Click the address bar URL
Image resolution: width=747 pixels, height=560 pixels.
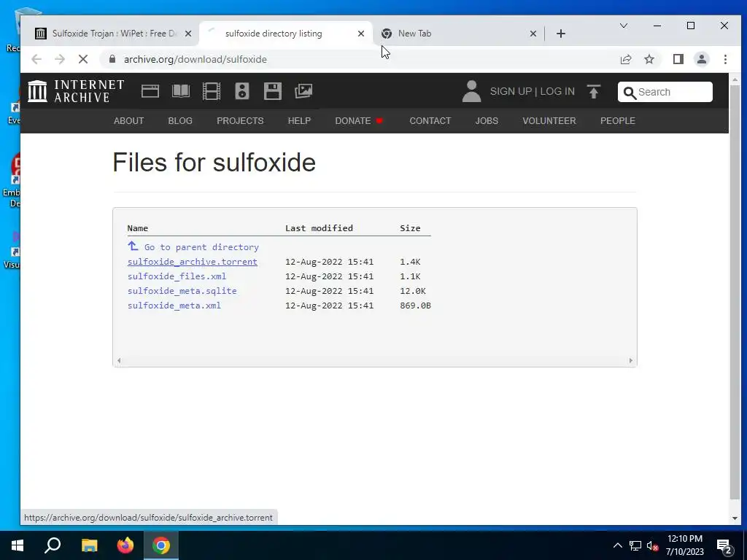coord(196,59)
